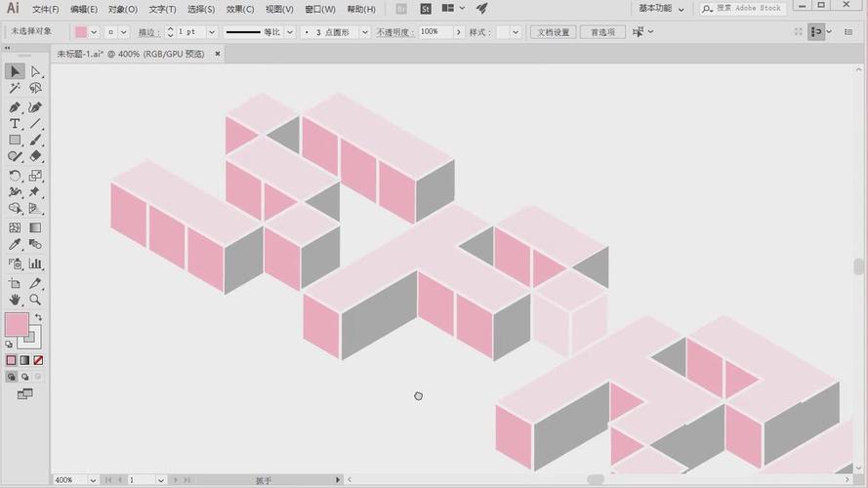The image size is (868, 488).
Task: Enable Draw Behind mode
Action: (25, 377)
